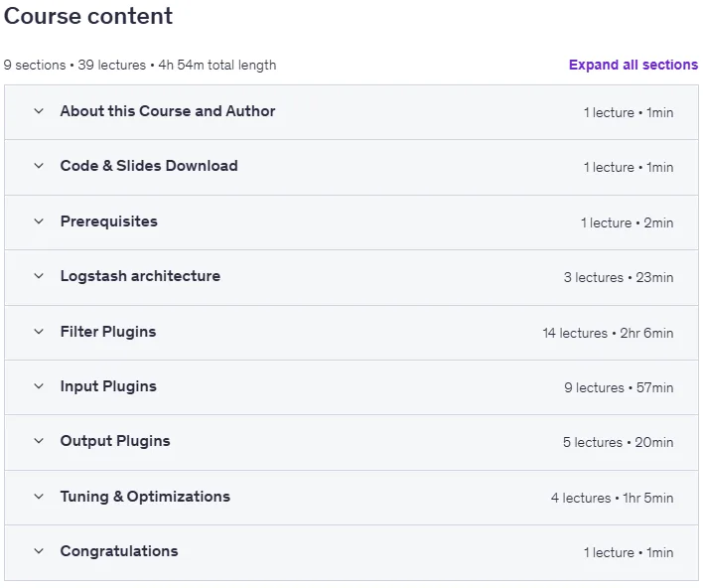This screenshot has height=588, width=704.
Task: Click the Prerequisites section title
Action: click(x=108, y=221)
